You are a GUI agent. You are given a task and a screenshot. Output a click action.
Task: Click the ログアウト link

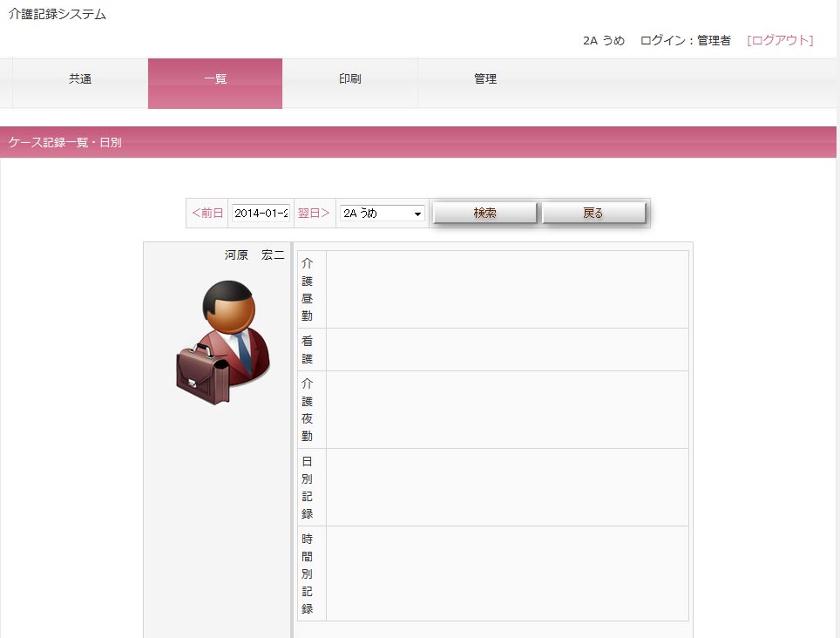pyautogui.click(x=780, y=40)
